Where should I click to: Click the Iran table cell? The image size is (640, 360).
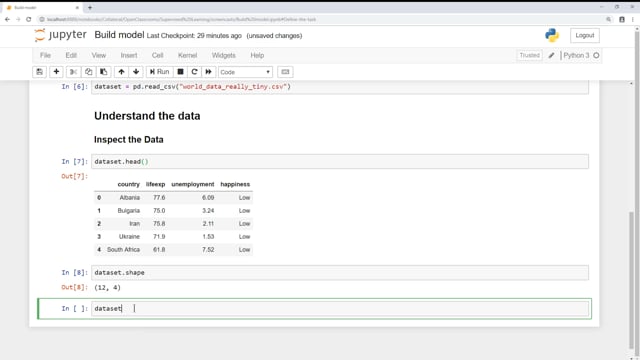click(134, 224)
